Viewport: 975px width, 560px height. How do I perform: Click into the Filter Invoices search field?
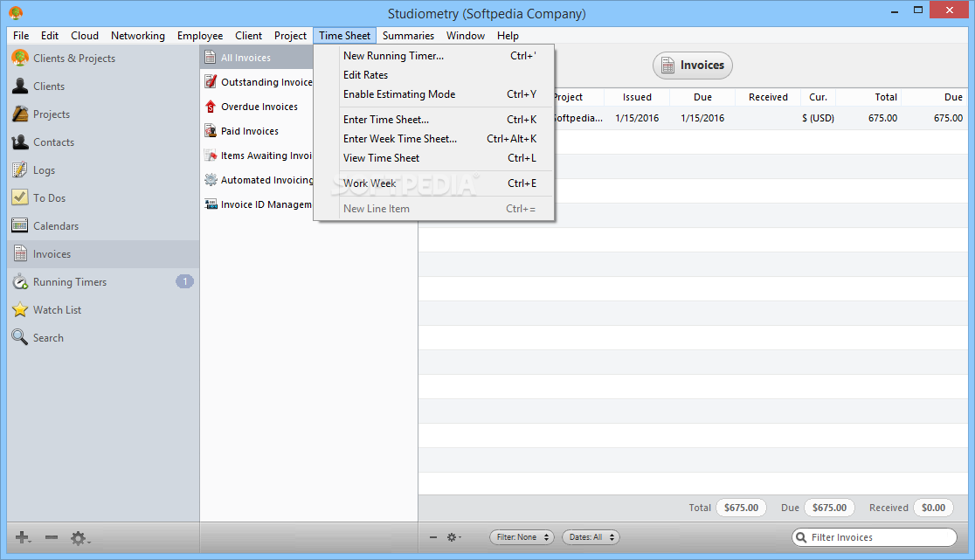coord(875,537)
